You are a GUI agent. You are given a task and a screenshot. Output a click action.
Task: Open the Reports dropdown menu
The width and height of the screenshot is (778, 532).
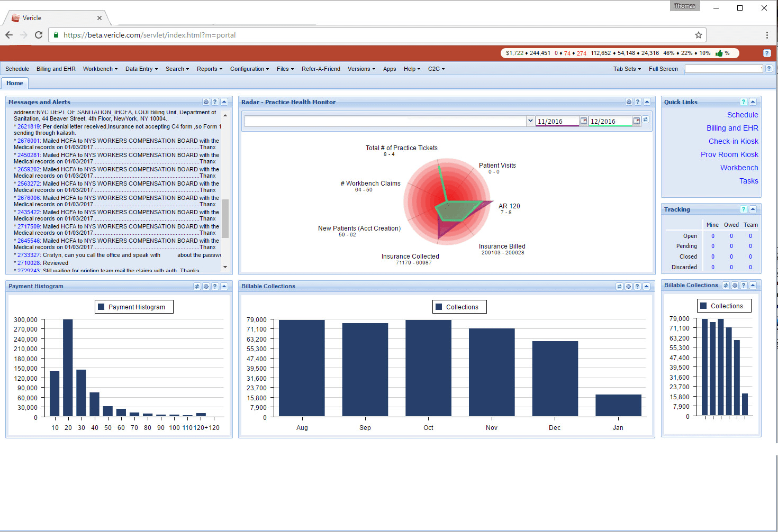(x=210, y=69)
